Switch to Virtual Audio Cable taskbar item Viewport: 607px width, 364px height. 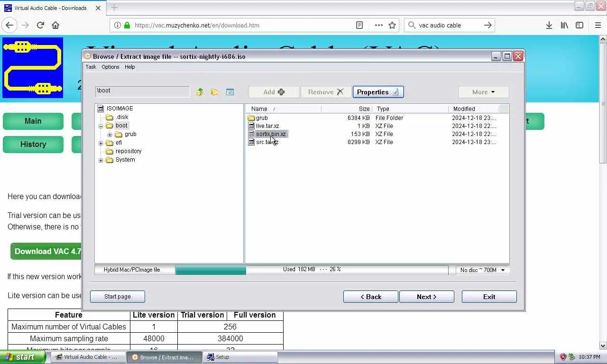pyautogui.click(x=89, y=357)
